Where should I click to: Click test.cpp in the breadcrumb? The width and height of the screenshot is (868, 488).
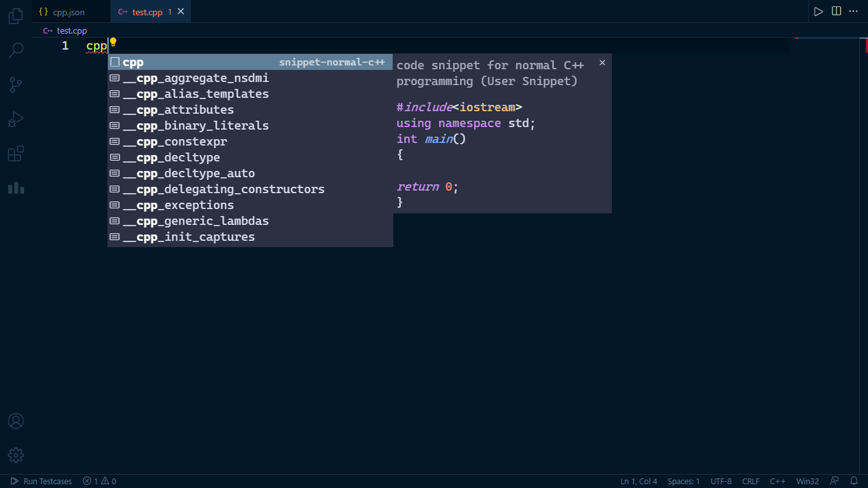(x=72, y=30)
